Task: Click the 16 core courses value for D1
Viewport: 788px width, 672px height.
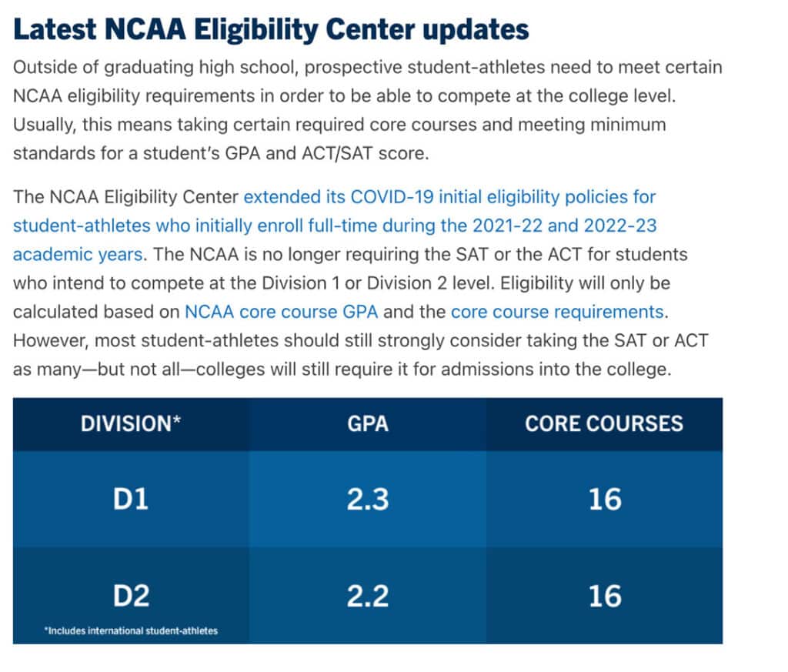Action: 605,499
